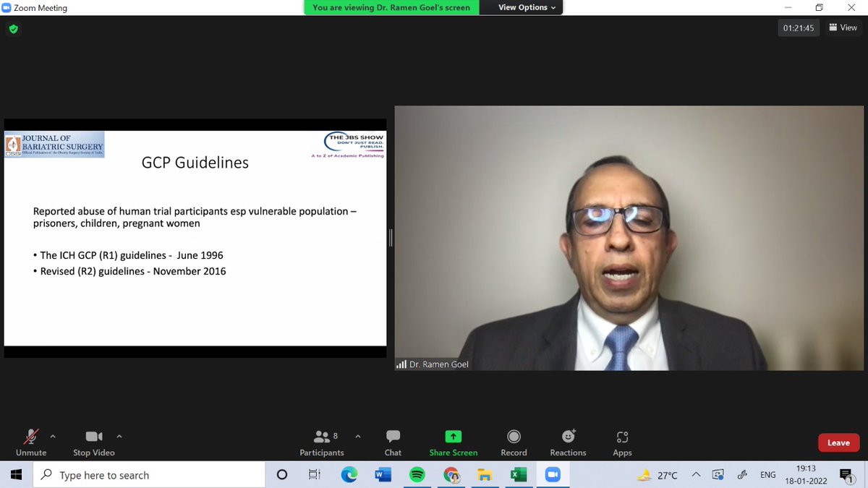Open the View Options dropdown

pos(527,7)
